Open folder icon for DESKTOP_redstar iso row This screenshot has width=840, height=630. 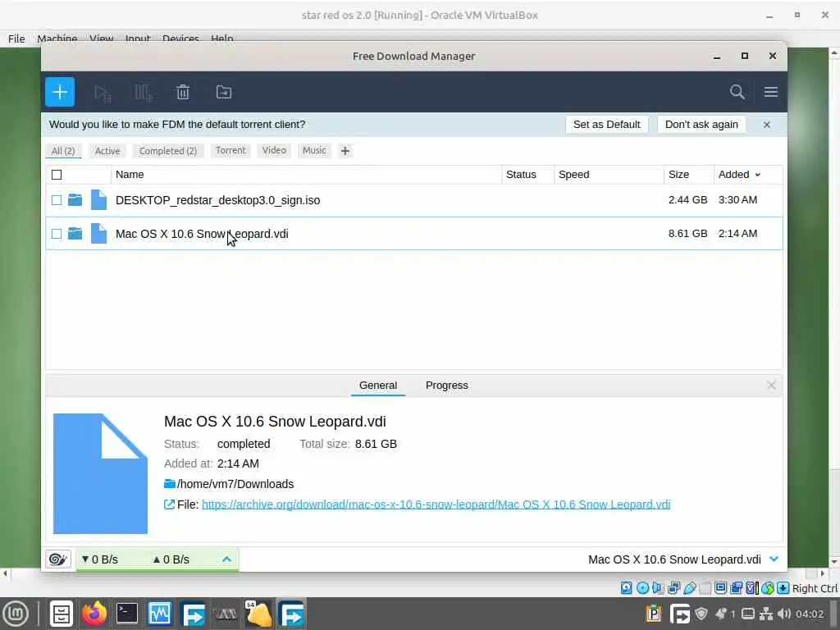[x=75, y=200]
